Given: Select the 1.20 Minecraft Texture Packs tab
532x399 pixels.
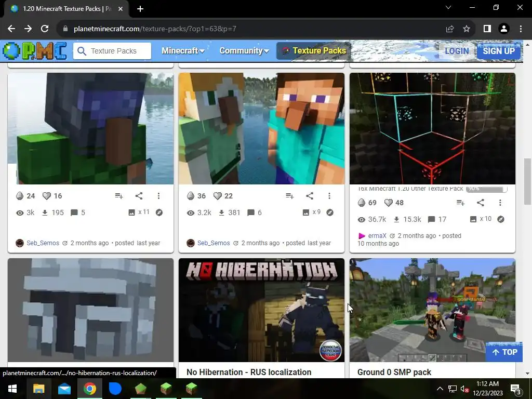Looking at the screenshot, I should 66,9.
